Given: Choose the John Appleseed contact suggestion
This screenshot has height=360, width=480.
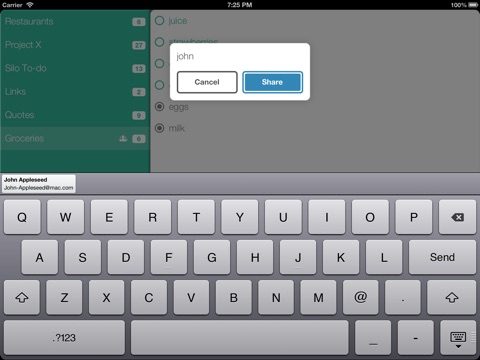Looking at the screenshot, I should coord(39,184).
